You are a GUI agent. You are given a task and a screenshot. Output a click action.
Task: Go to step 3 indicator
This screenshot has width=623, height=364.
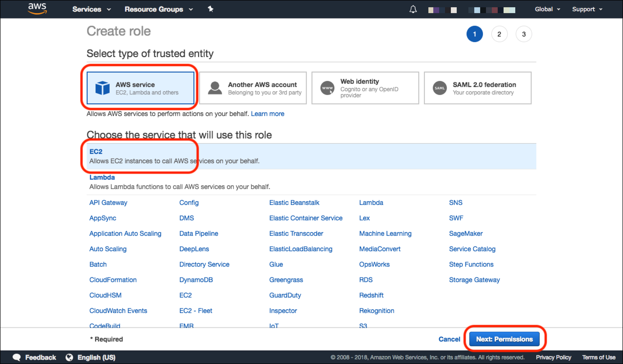pyautogui.click(x=524, y=34)
